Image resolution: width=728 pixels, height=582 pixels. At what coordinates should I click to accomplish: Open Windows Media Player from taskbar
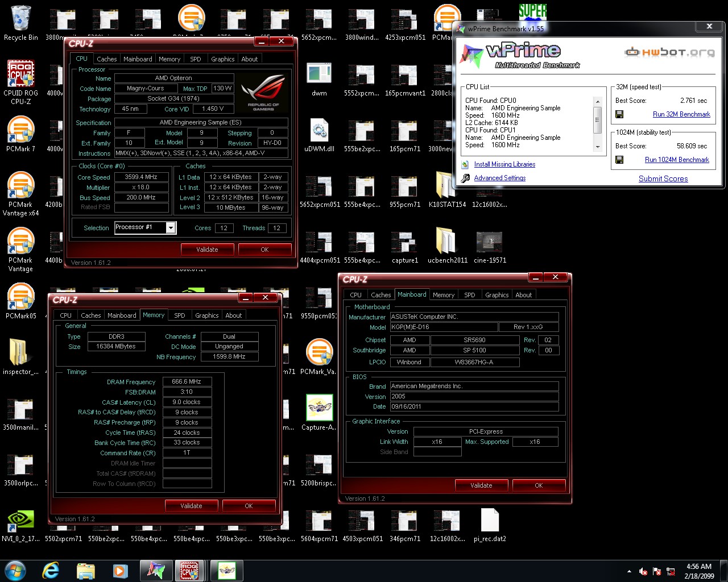coord(119,570)
